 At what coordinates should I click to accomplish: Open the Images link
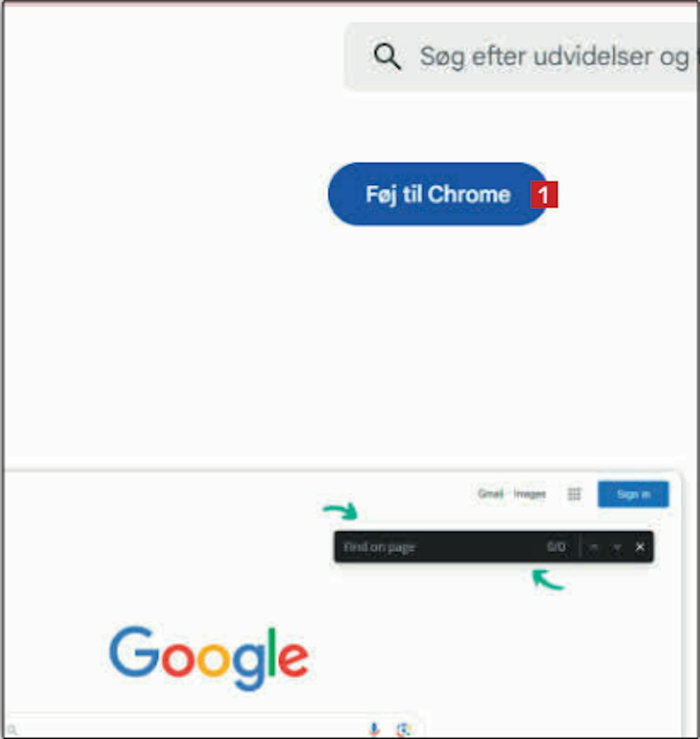click(530, 494)
